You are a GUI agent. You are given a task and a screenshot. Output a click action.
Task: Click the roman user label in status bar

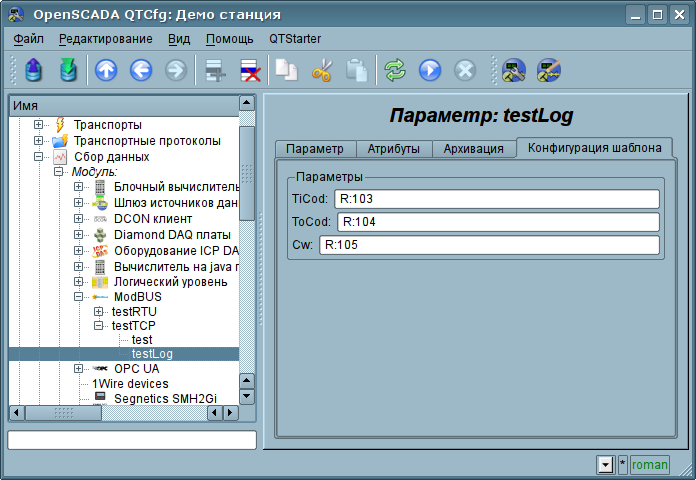(649, 465)
